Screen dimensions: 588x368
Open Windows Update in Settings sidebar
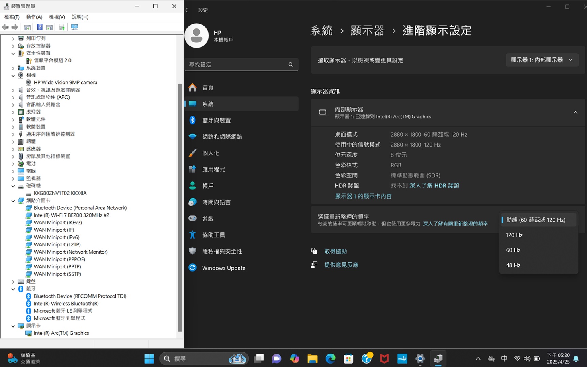pos(223,268)
